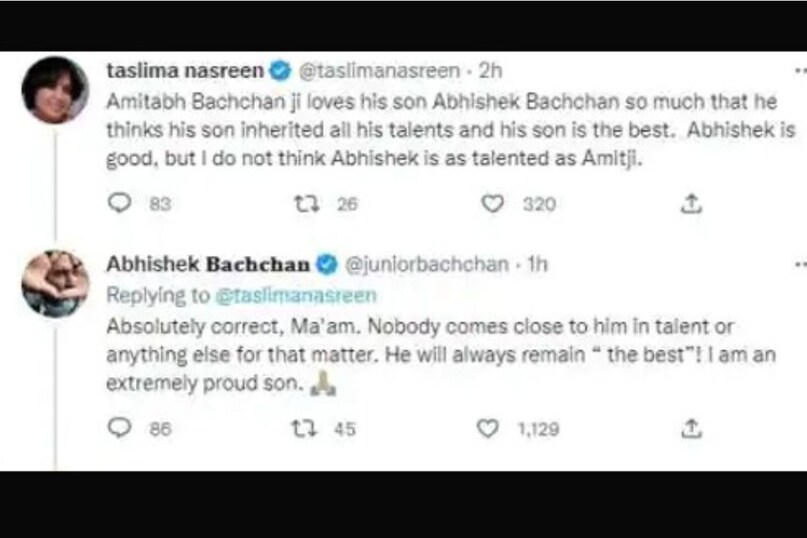Reply to Taslima Nasreen's tweet
807x538 pixels.
click(120, 204)
